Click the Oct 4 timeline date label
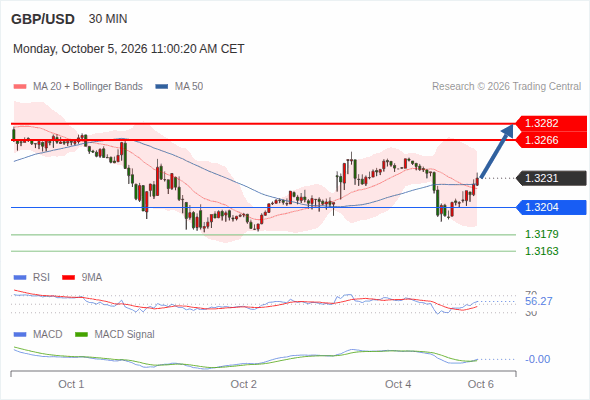This screenshot has height=400, width=590. [398, 384]
